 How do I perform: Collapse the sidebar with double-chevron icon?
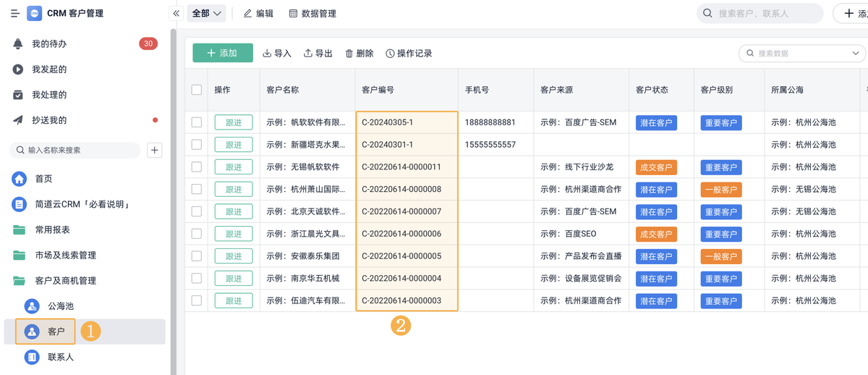[x=176, y=14]
